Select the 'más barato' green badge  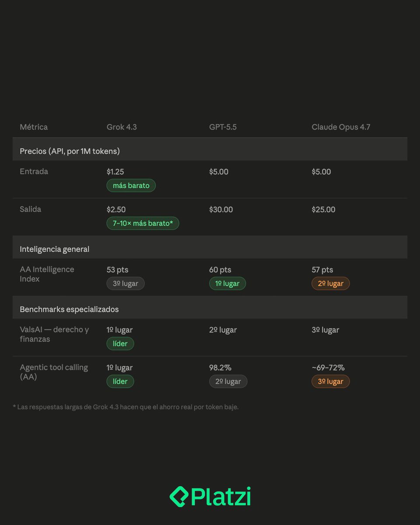(131, 185)
